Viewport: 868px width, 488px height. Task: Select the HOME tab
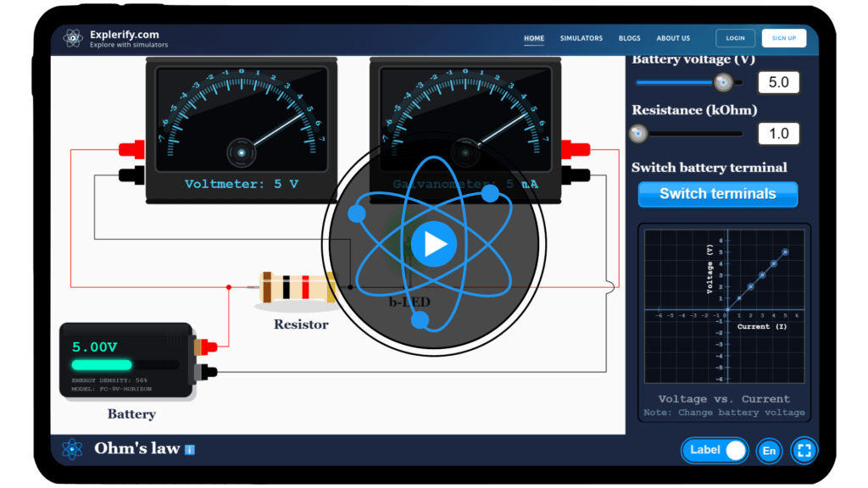(533, 37)
